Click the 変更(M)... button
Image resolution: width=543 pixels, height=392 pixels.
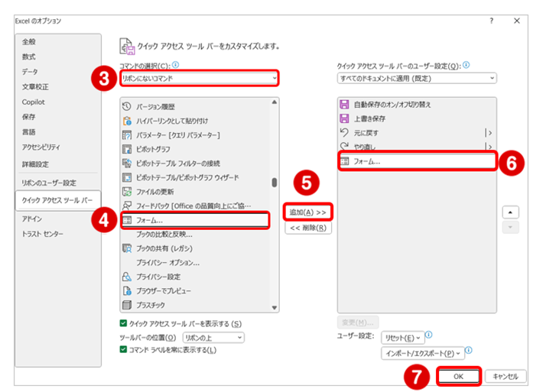(358, 322)
